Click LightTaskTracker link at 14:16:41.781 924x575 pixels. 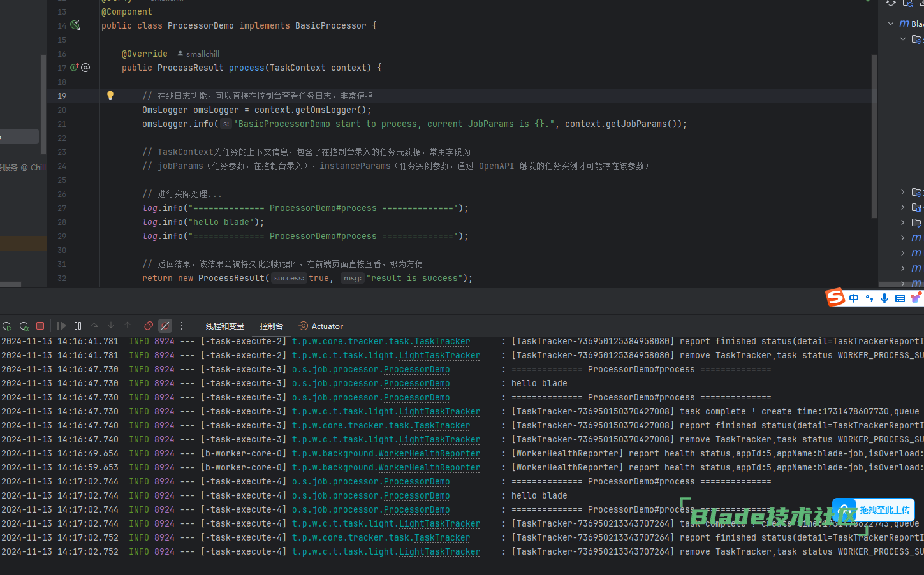[x=439, y=356]
